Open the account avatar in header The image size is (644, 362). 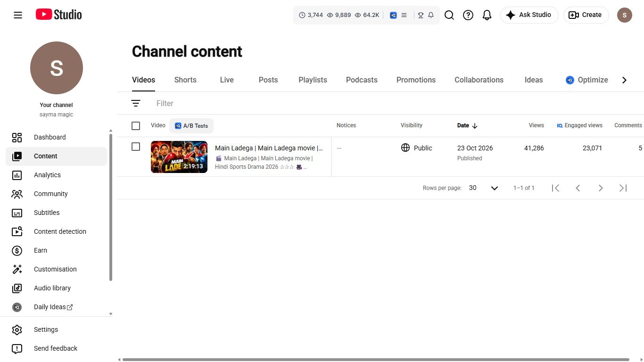[625, 15]
